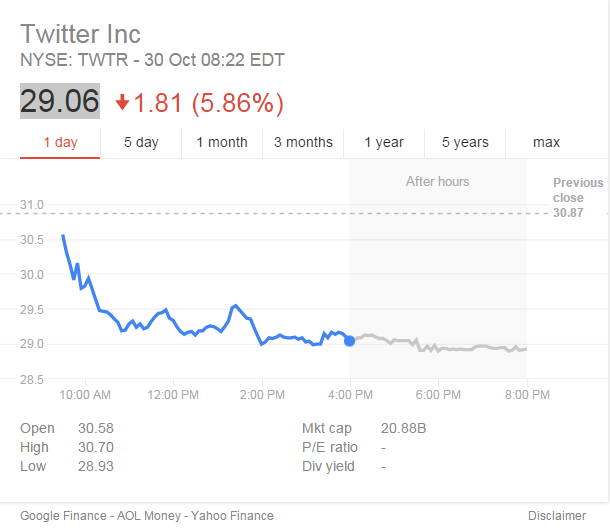Click the Previous close 30.87 label
610x529 pixels.
(x=578, y=198)
